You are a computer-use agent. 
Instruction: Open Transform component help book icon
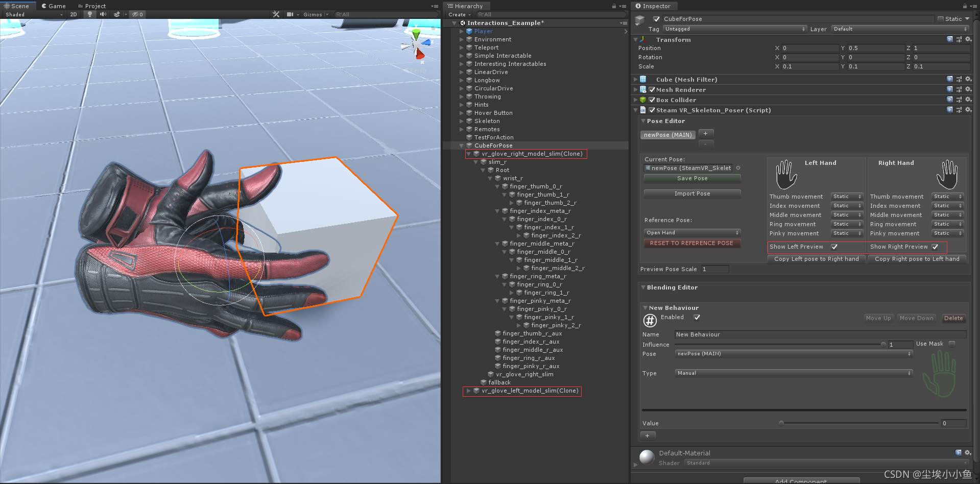click(949, 39)
